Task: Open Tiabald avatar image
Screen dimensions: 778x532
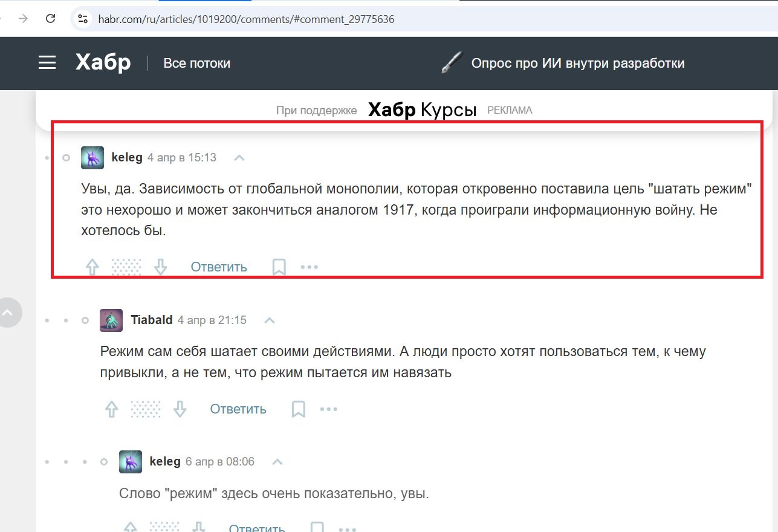Action: 111,320
